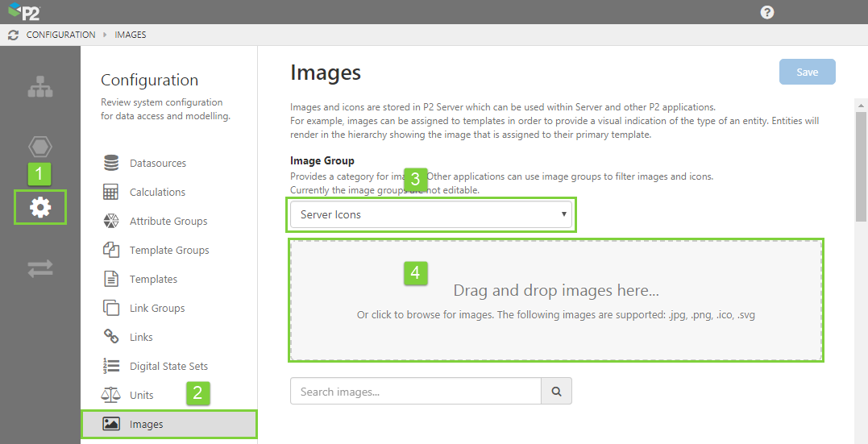Open the Server Icons image group dropdown
The image size is (868, 444).
pos(433,215)
